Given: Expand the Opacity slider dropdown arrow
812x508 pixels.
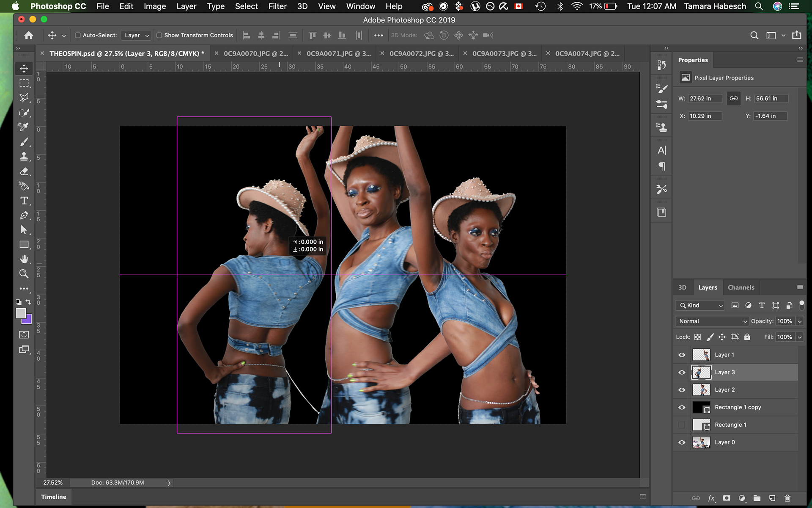Looking at the screenshot, I should click(800, 321).
